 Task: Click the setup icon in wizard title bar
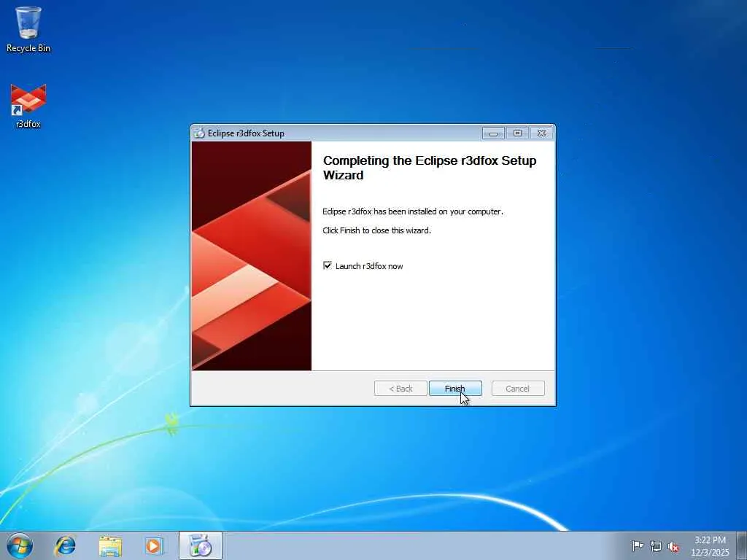(199, 133)
